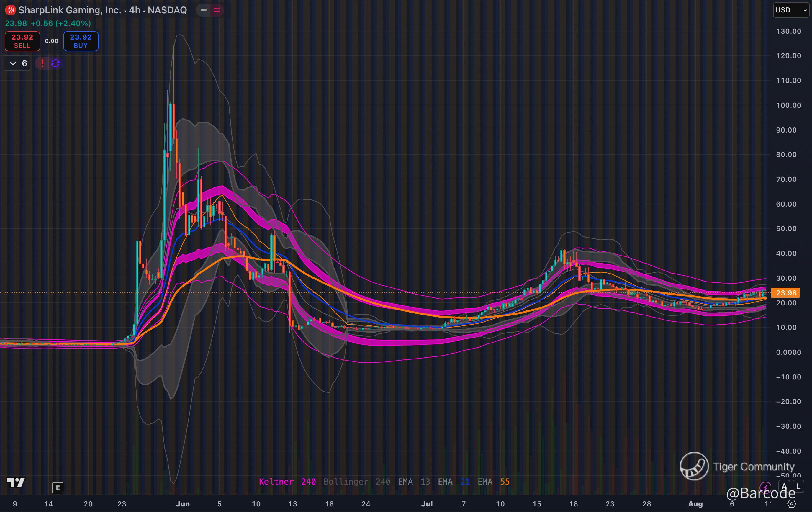Click the orange 23.98 current price label
The height and width of the screenshot is (512, 812).
tap(786, 293)
